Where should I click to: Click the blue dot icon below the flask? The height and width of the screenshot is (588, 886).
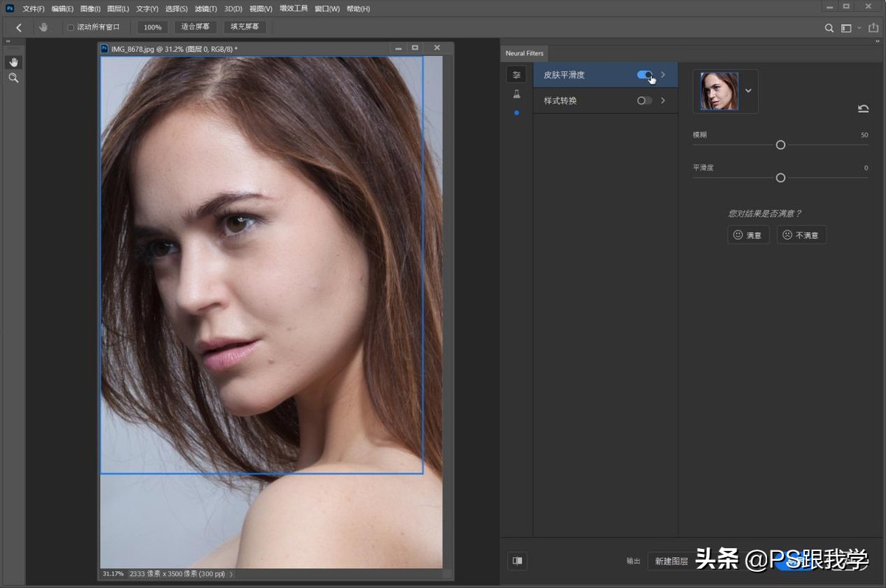[x=516, y=113]
